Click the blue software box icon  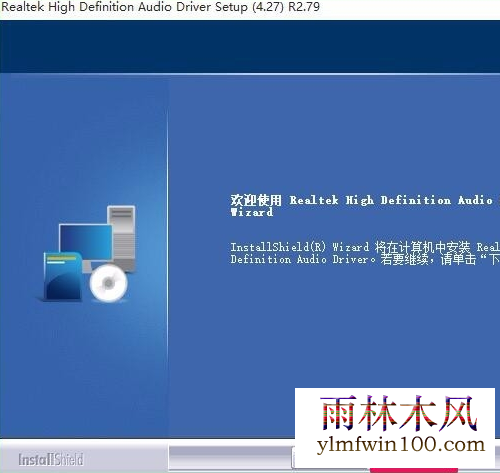point(63,276)
